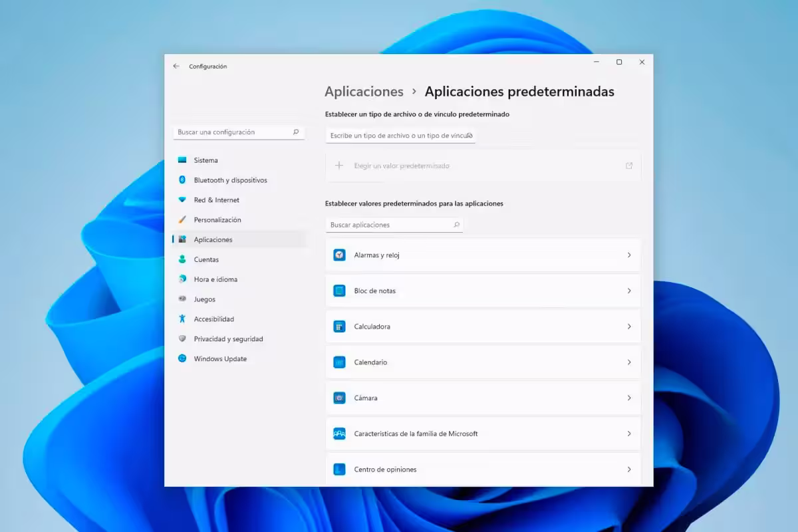Expand the Cámara chevron

[x=629, y=398]
